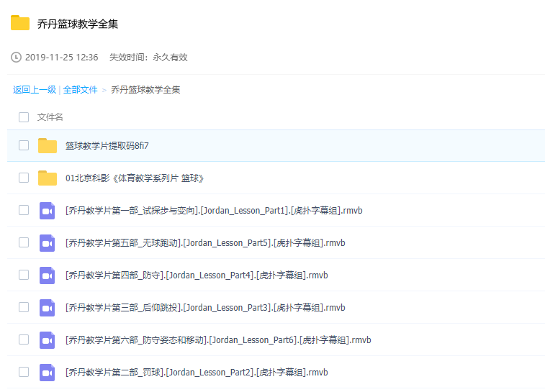The image size is (545, 392).
Task: Click video icon of Jordan_Lesson_Part1 file
Action: click(48, 210)
